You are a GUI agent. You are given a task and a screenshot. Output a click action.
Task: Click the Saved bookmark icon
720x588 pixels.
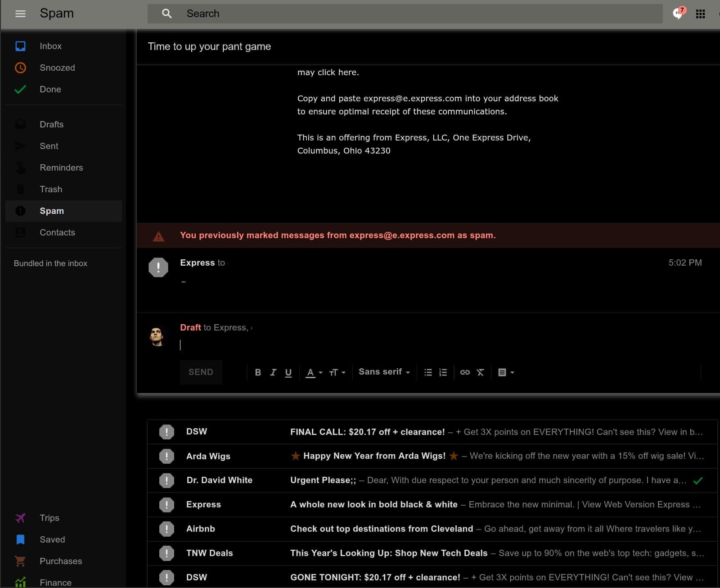[21, 539]
